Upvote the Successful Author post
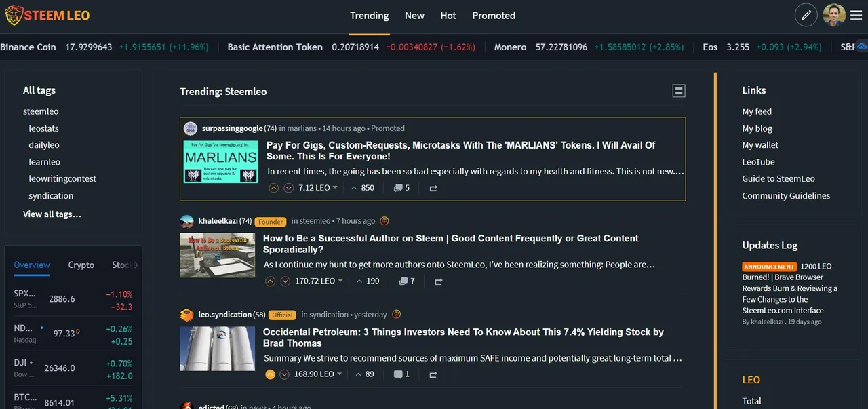Image resolution: width=868 pixels, height=409 pixels. pyautogui.click(x=270, y=281)
